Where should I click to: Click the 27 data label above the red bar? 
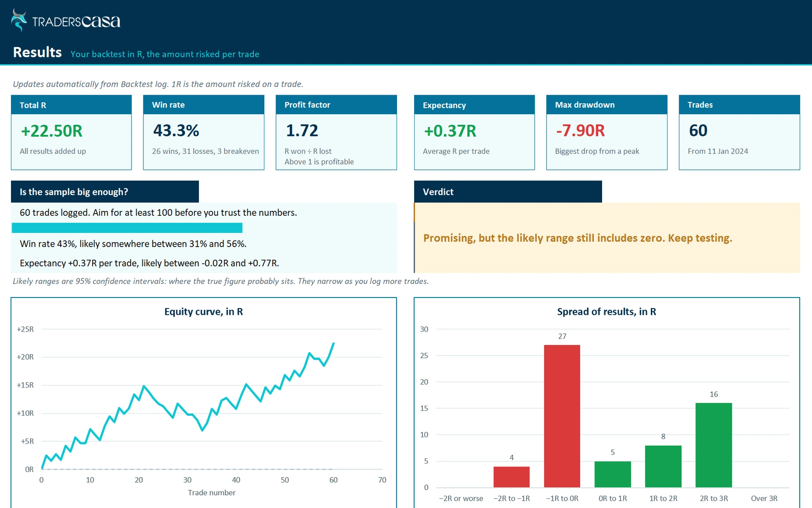[x=562, y=336]
